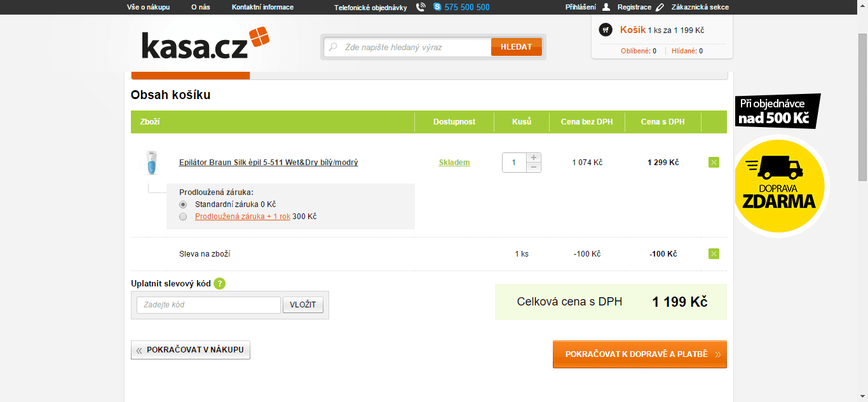The width and height of the screenshot is (868, 402).
Task: Click the Košík cart link
Action: coord(633,30)
